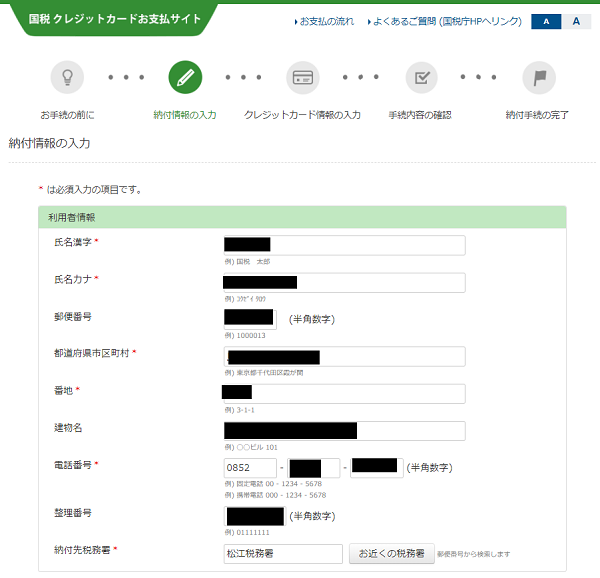Open よくあるご質問 link to 国税庁HP
Image resolution: width=600 pixels, height=578 pixels.
coord(445,21)
